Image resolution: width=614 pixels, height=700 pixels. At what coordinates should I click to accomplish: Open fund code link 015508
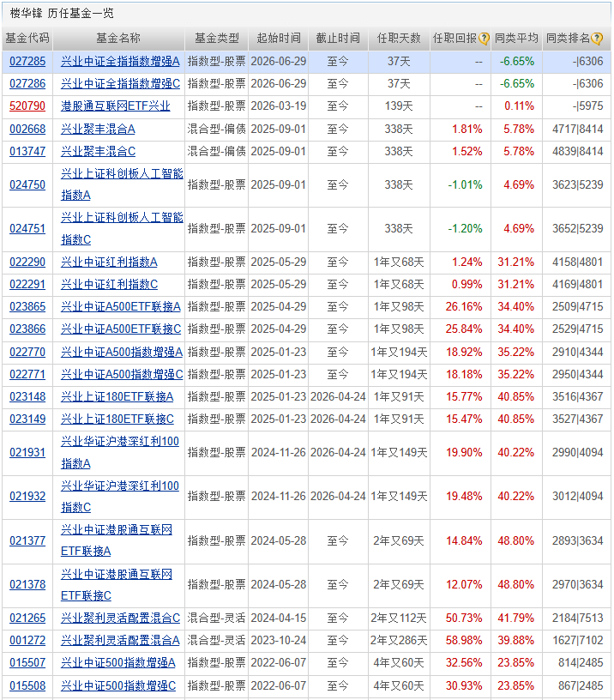coord(27,686)
